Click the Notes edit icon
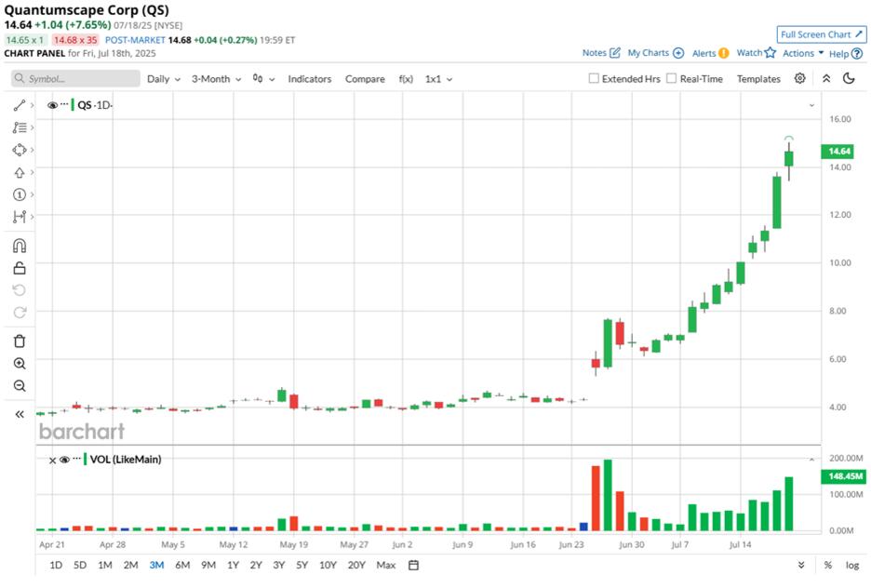Screen dimensions: 871x588 tap(615, 53)
